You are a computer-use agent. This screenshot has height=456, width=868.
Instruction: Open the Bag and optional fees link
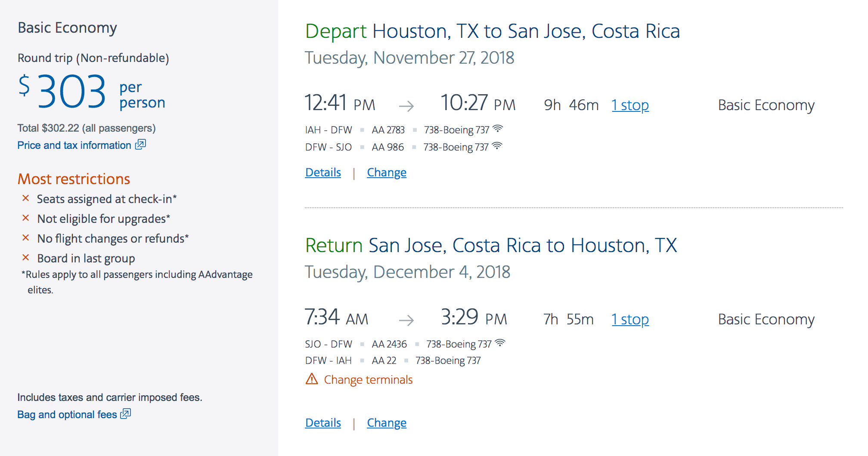(x=67, y=415)
